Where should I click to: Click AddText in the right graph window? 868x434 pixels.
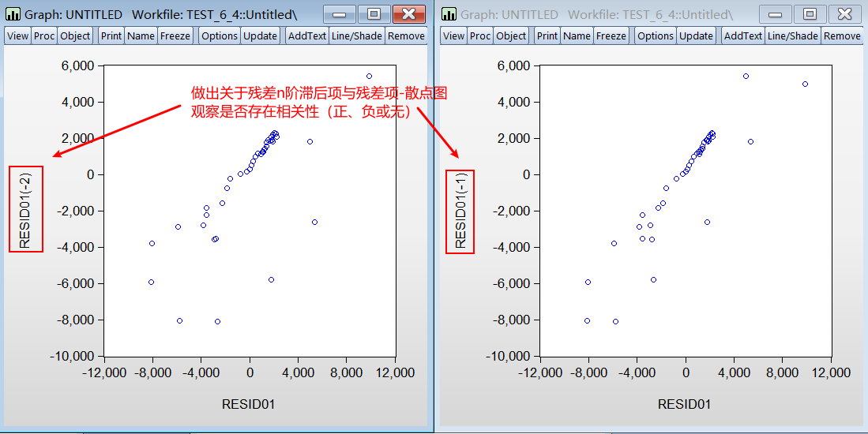pos(743,36)
